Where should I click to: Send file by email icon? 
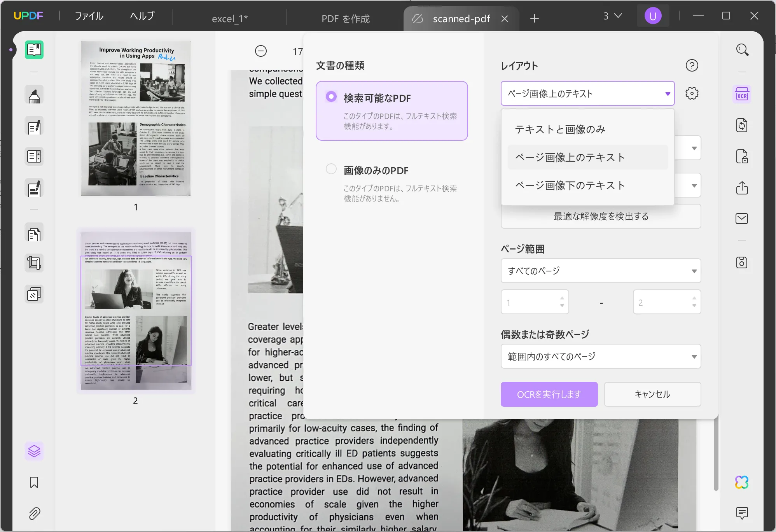point(742,219)
